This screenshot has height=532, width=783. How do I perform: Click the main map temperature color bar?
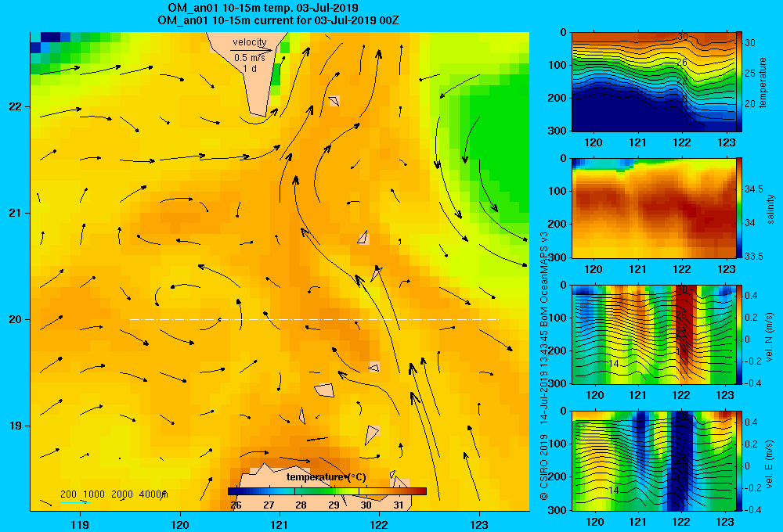pos(327,491)
